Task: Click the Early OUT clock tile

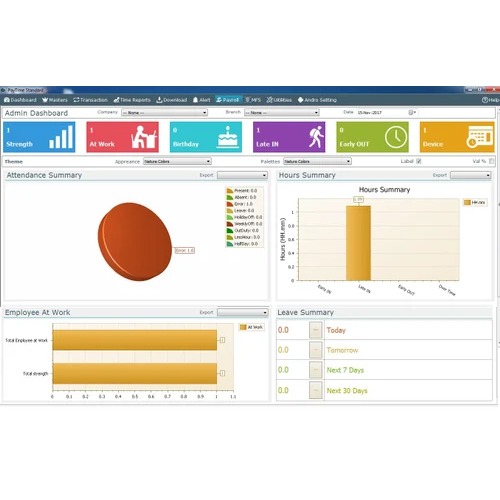Action: 372,137
